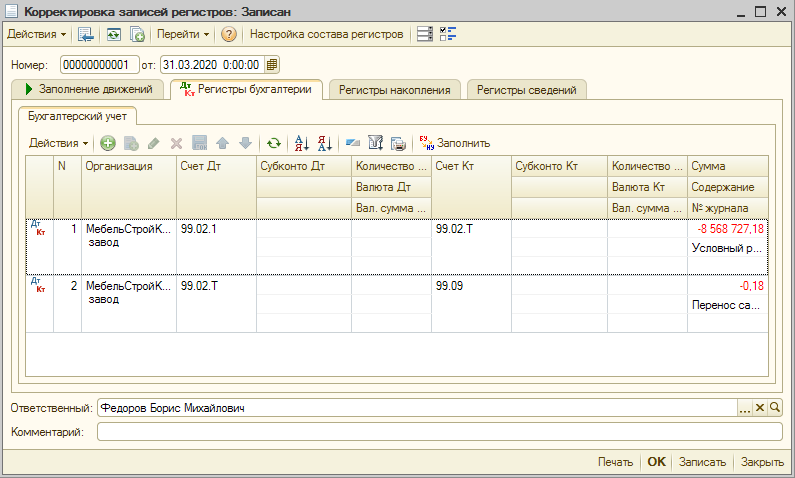Open Настройка состава регистров
This screenshot has width=795, height=478.
click(327, 34)
